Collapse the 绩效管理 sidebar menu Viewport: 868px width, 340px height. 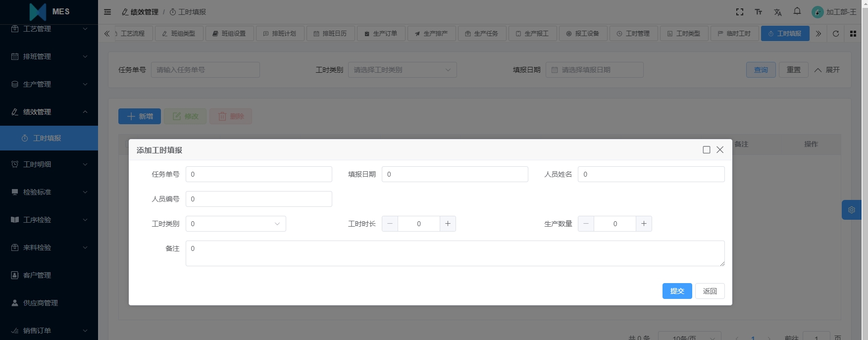pos(49,112)
